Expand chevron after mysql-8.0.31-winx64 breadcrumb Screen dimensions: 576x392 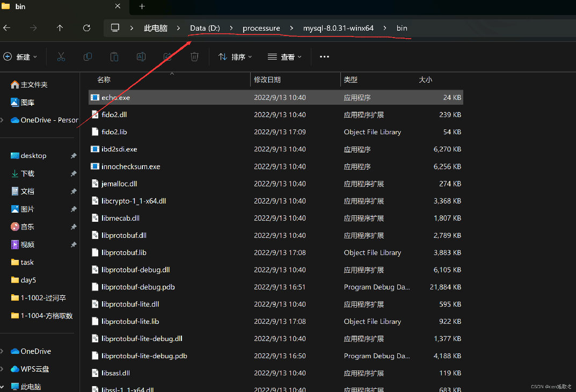(x=384, y=28)
